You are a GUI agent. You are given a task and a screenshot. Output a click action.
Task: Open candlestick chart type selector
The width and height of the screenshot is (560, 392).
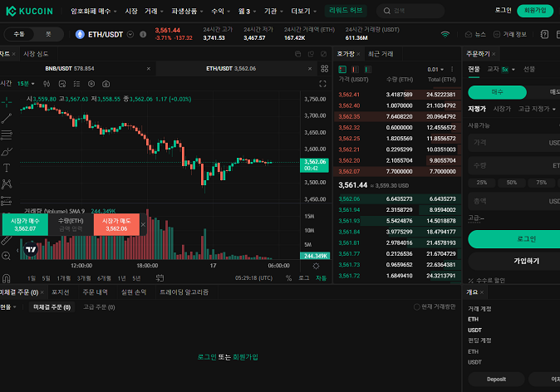tap(47, 84)
